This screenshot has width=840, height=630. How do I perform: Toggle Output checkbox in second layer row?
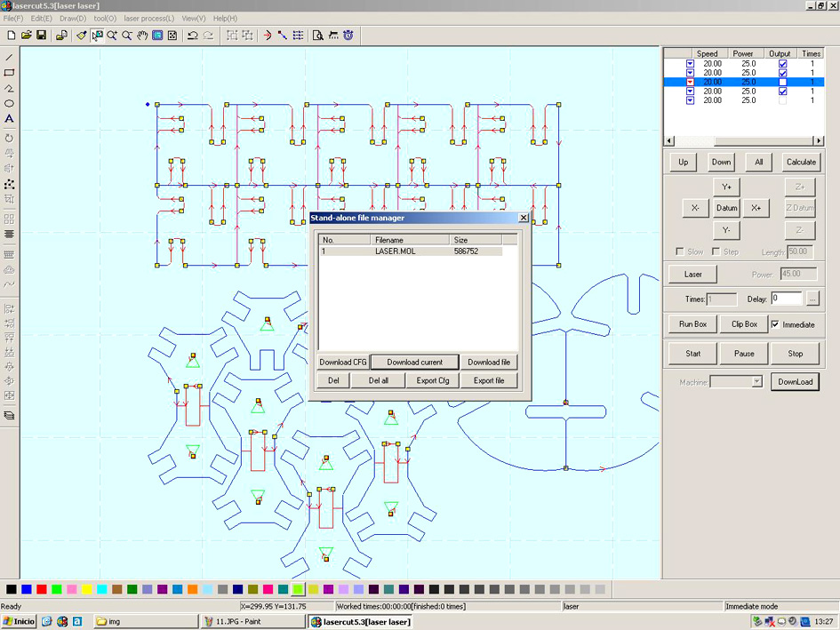(783, 73)
